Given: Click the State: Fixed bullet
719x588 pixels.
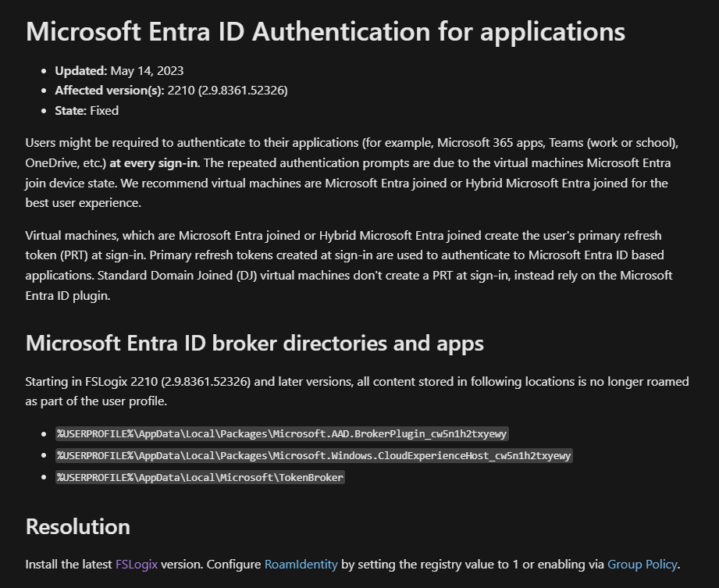Looking at the screenshot, I should tap(87, 111).
